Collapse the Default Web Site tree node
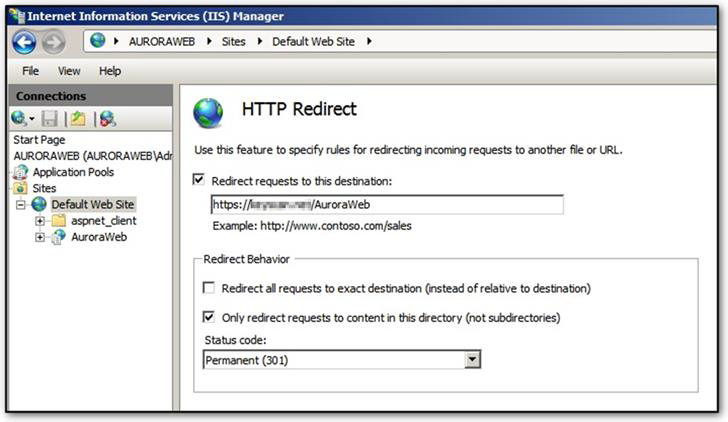Viewport: 728px width, 422px height. [x=22, y=204]
